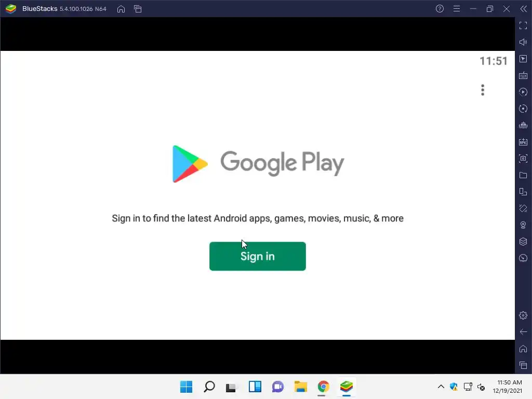Go to BlueStacks home from the title bar
Image resolution: width=532 pixels, height=399 pixels.
(121, 9)
